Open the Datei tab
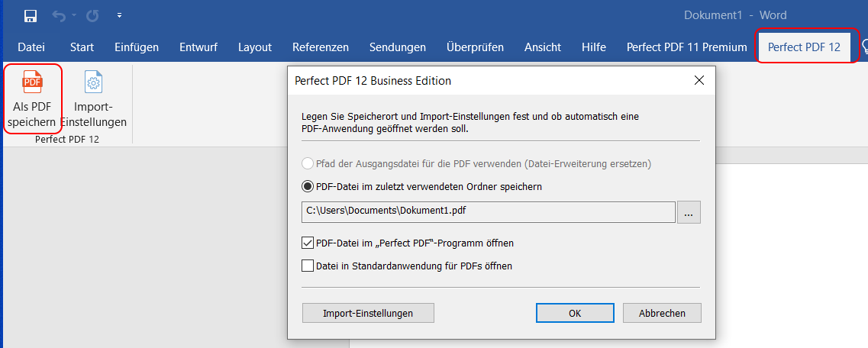This screenshot has height=348, width=868. point(31,47)
